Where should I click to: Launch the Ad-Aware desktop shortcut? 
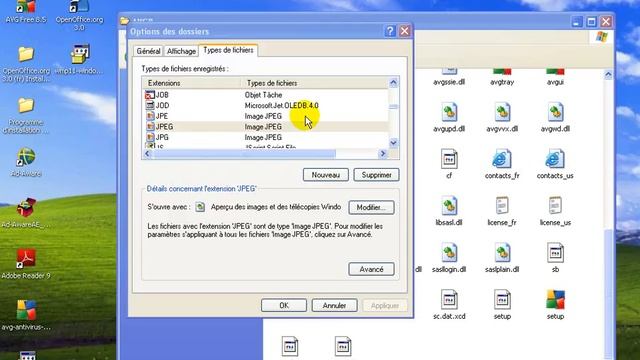tap(26, 162)
